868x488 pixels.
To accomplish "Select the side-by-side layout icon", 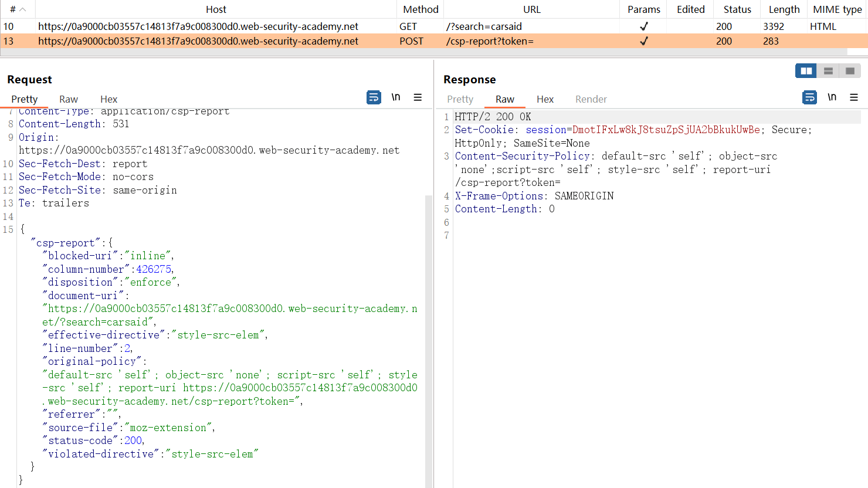I will point(806,71).
